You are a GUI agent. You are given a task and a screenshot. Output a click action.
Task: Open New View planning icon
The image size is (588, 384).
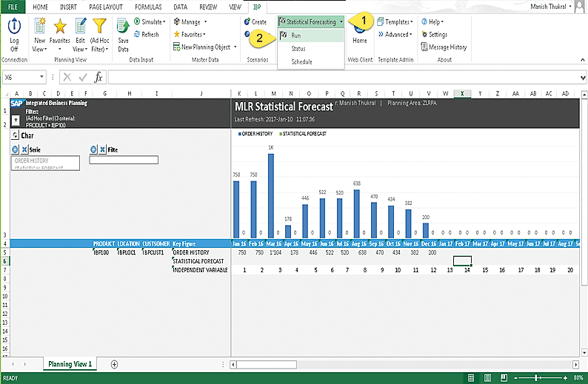point(40,26)
